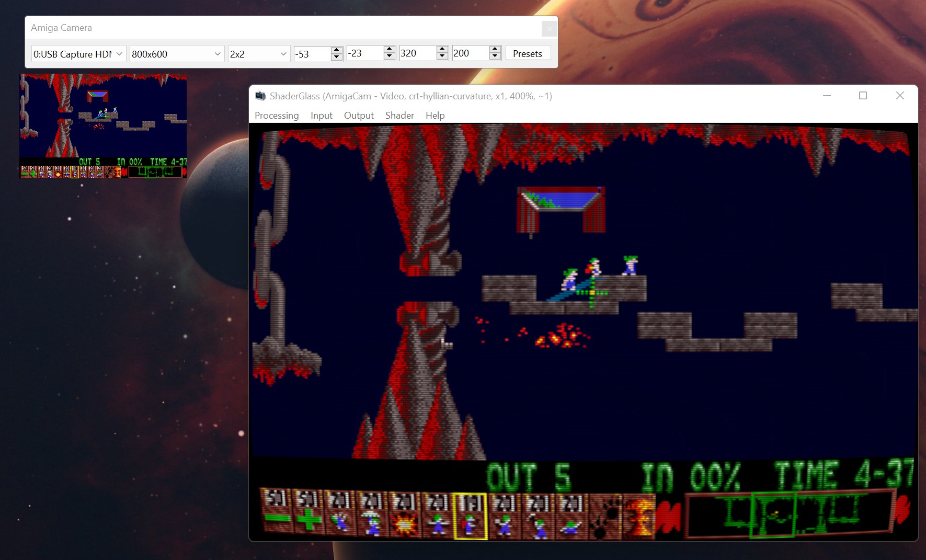This screenshot has width=926, height=560.
Task: Click the mushroom cloud nuke icon
Action: [638, 517]
